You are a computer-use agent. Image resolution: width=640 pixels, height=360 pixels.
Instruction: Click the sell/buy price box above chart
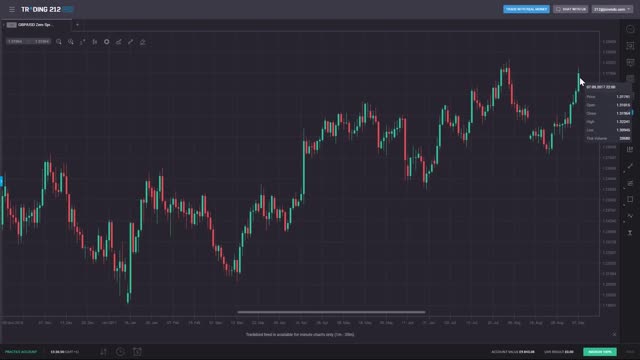pos(28,42)
